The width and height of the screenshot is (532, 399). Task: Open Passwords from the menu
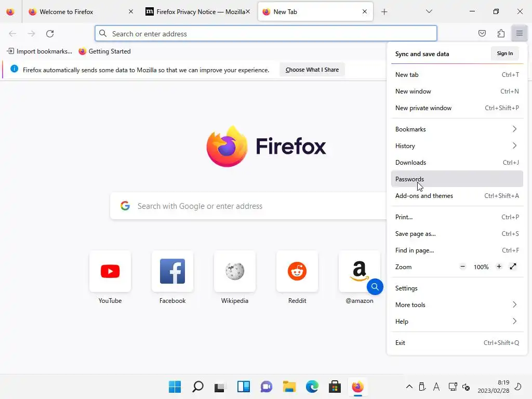(457, 179)
